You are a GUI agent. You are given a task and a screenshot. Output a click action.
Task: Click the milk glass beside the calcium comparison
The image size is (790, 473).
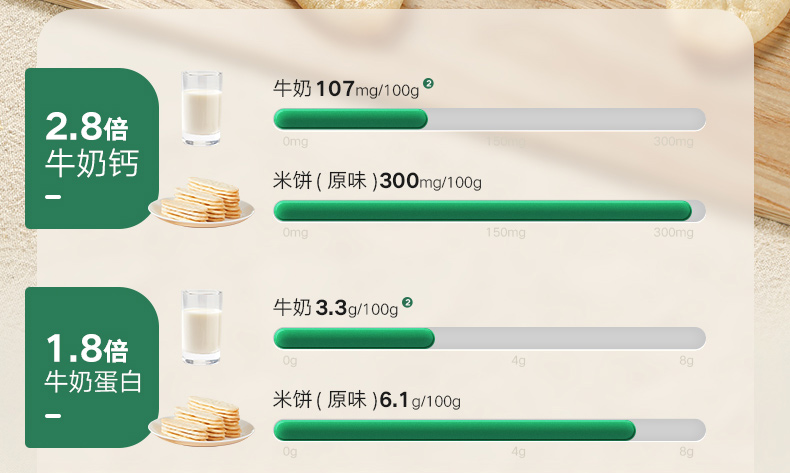click(201, 108)
